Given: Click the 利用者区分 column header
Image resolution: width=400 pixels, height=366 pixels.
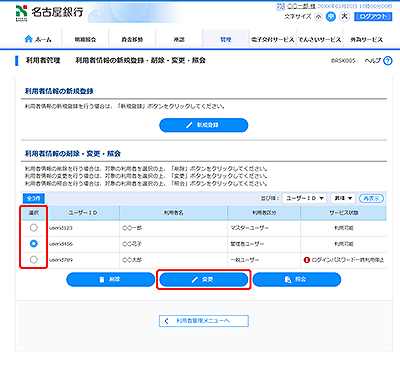Looking at the screenshot, I should [x=264, y=213].
